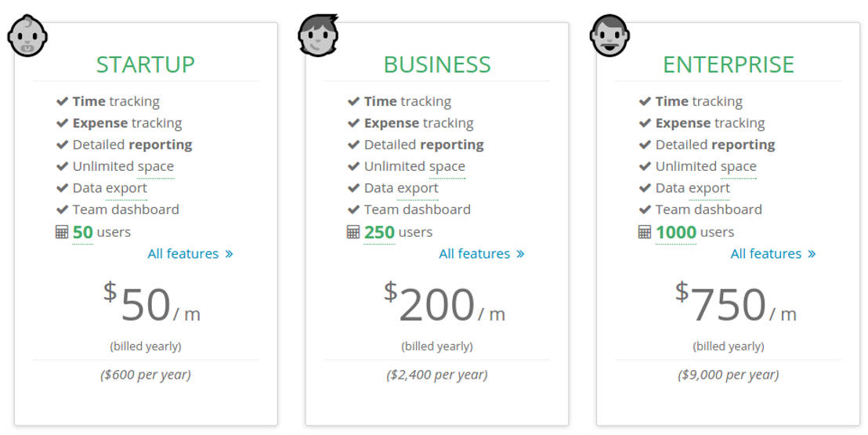Choose the STARTUP plan heading
The image size is (868, 435).
point(146,64)
